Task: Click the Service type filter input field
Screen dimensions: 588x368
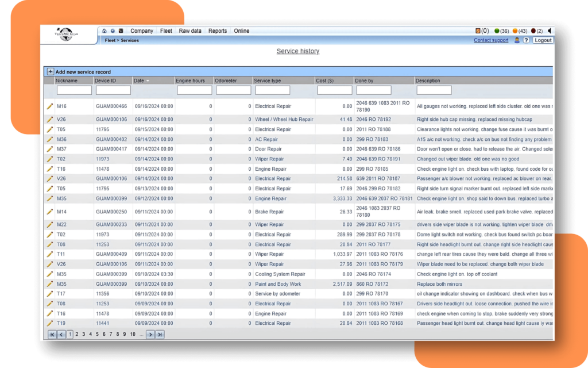Action: coord(272,90)
